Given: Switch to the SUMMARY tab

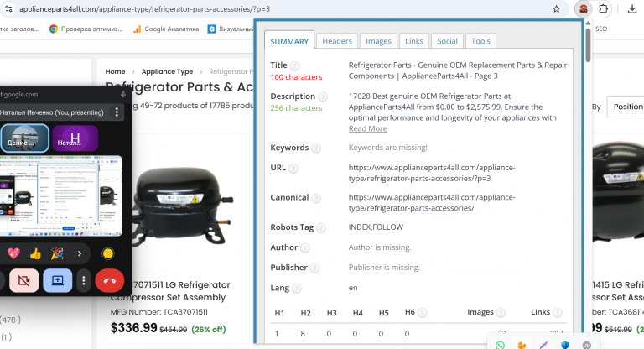Looking at the screenshot, I should point(289,41).
